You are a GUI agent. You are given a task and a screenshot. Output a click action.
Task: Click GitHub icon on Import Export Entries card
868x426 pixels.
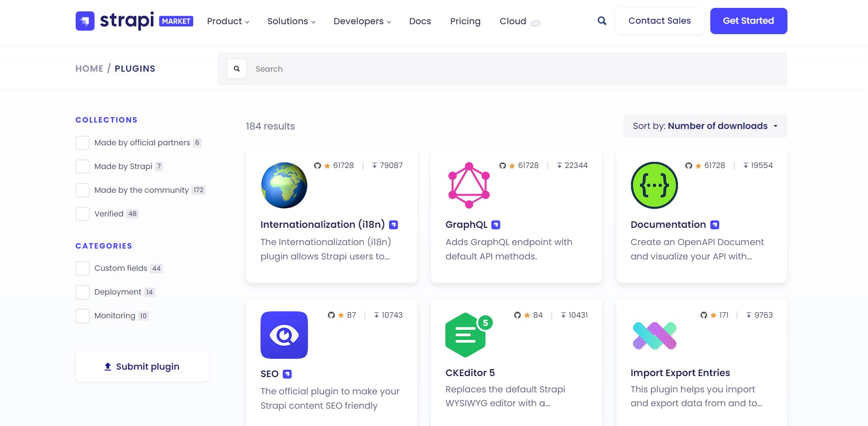point(704,315)
